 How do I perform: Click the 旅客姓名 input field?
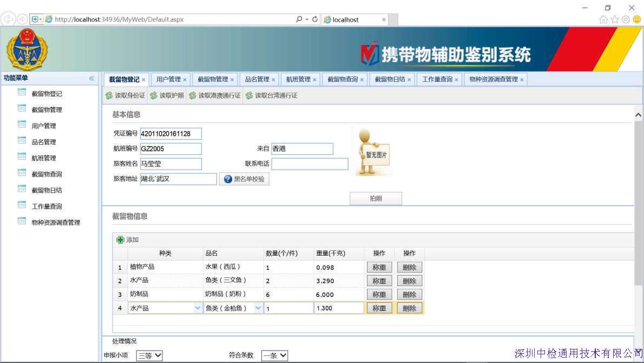tap(171, 164)
